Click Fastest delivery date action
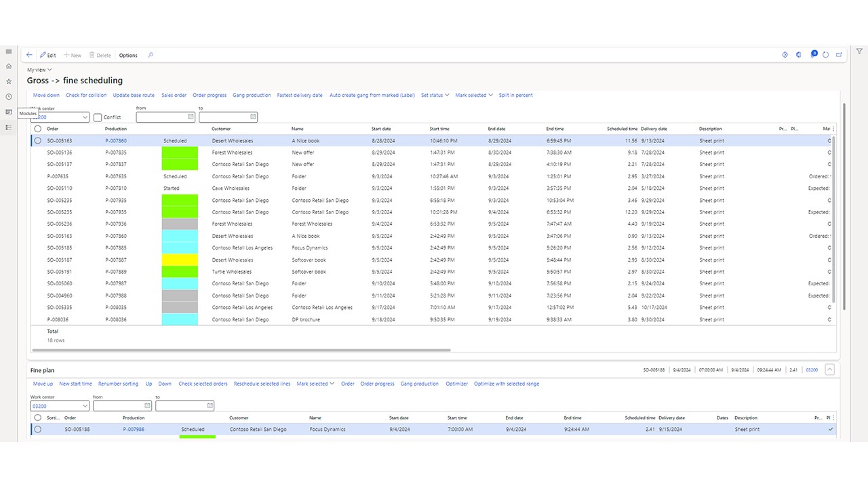 pos(300,95)
